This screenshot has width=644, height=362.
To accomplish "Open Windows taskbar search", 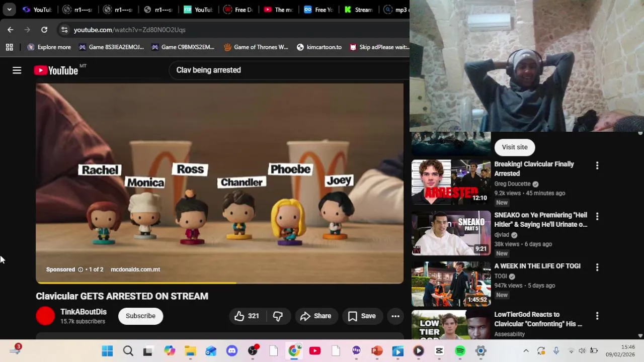I will point(128,350).
